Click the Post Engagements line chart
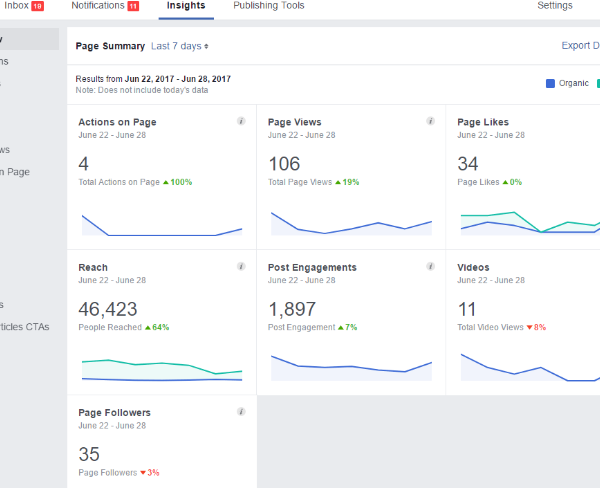Screen dimensions: 600x488 point(351,368)
